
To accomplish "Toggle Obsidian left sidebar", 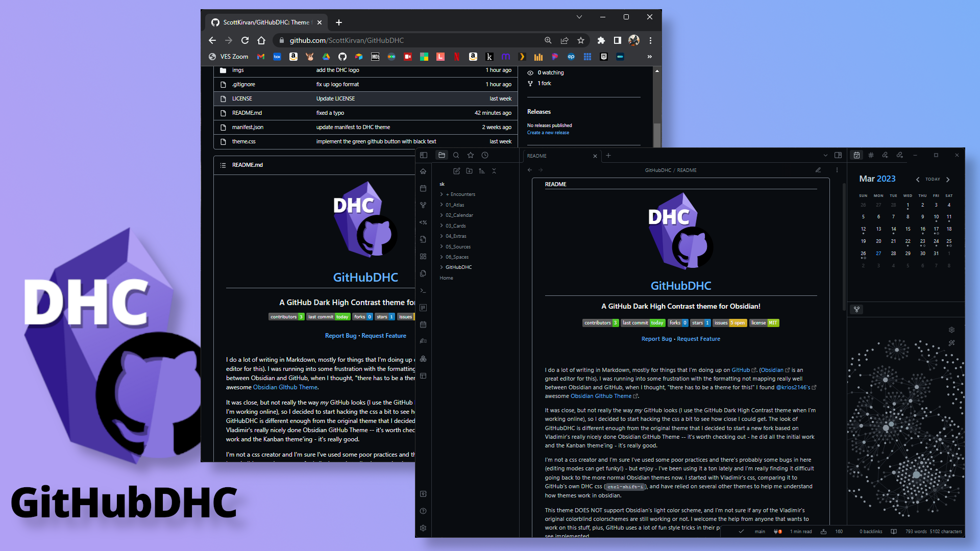I will point(424,155).
